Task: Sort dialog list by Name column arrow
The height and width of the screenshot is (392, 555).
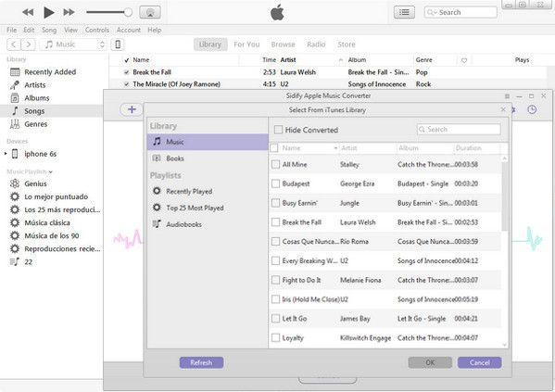Action: pos(335,148)
